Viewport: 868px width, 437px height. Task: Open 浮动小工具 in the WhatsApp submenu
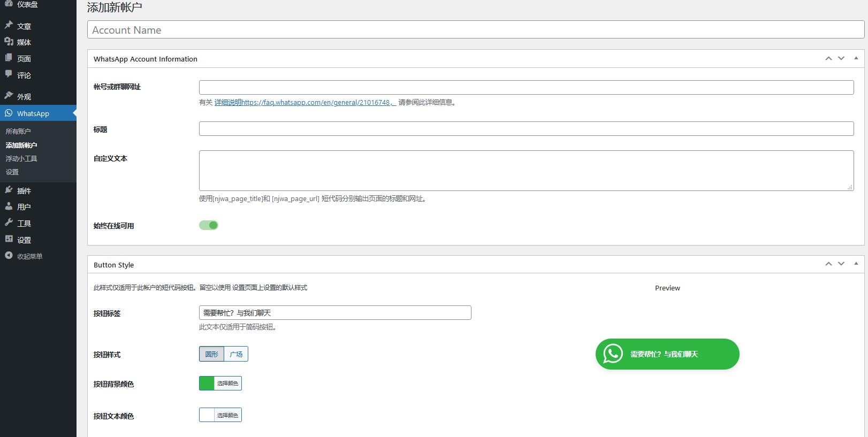coord(21,158)
